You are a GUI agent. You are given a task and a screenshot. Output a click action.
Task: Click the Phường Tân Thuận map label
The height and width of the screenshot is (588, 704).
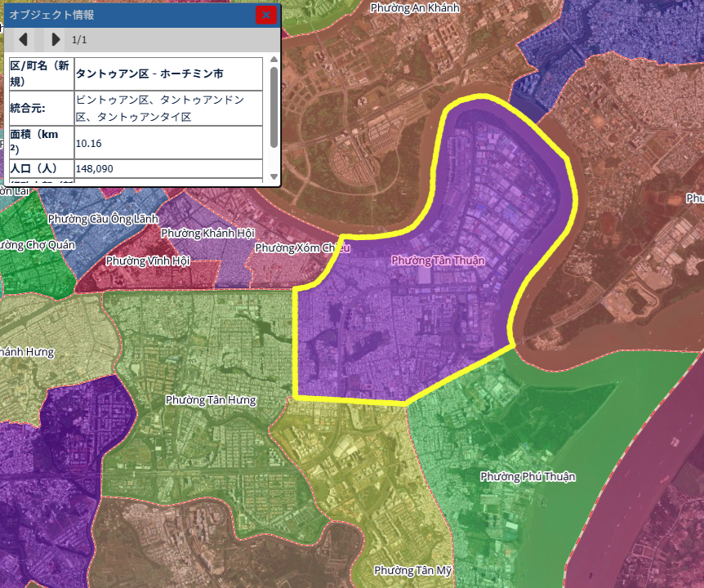(438, 261)
